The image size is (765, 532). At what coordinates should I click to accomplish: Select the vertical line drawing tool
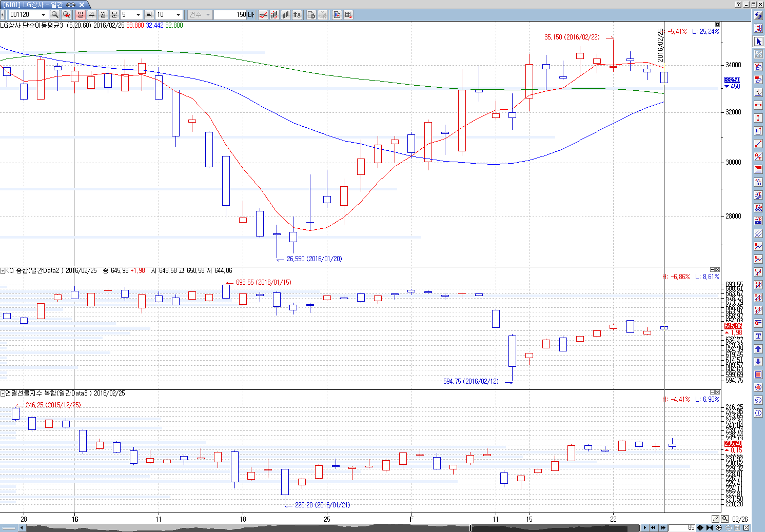click(758, 118)
